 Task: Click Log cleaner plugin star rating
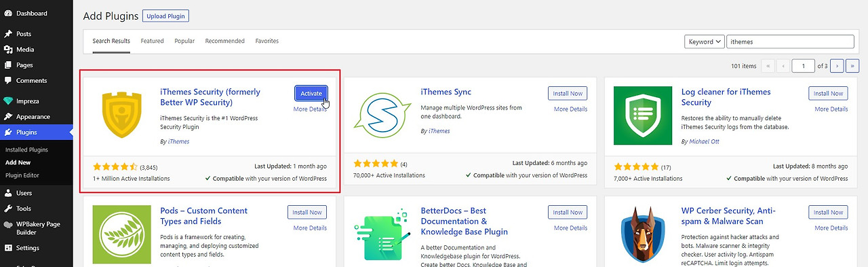[636, 166]
